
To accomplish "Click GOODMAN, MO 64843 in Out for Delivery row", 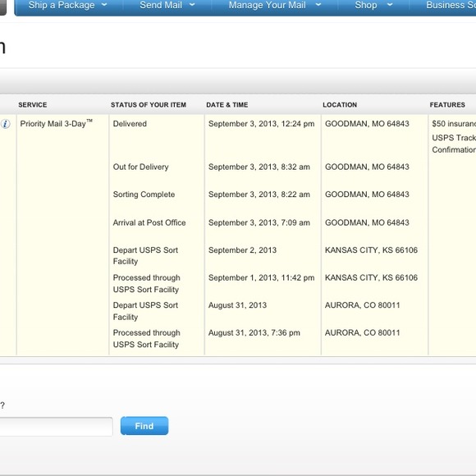I will coord(367,167).
